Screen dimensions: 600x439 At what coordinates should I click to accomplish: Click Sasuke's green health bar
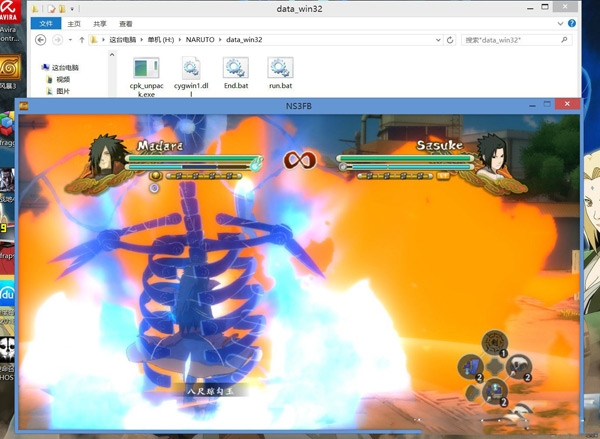406,158
